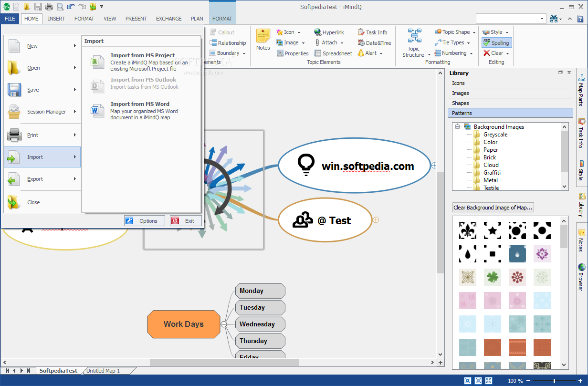
Task: Collapse the Work Days topic branch
Action: pos(223,324)
